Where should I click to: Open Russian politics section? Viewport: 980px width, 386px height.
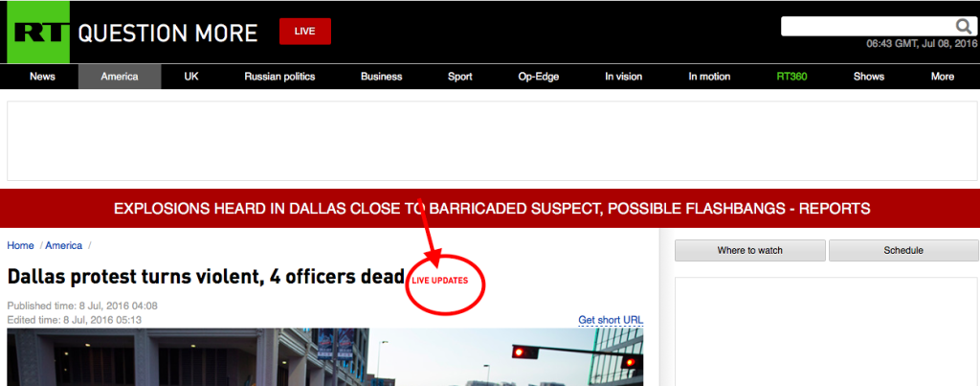pos(279,77)
